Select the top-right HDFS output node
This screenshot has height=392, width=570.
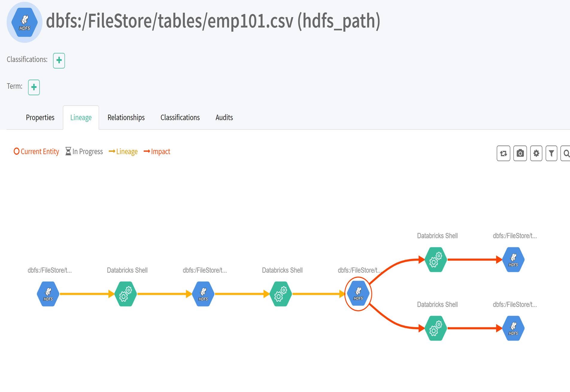click(513, 259)
